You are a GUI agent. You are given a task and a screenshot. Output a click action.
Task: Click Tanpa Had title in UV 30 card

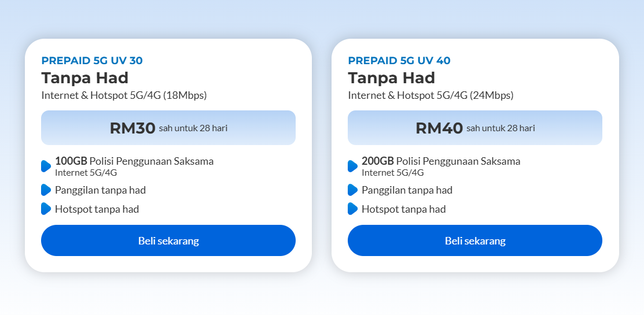pyautogui.click(x=85, y=78)
